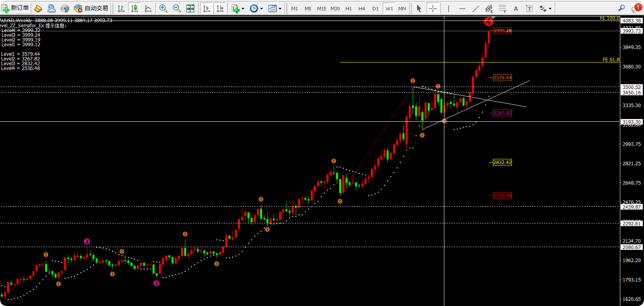Image resolution: width=644 pixels, height=306 pixels.
Task: Toggle the AutoTrading (自动交易) button
Action: pyautogui.click(x=91, y=8)
